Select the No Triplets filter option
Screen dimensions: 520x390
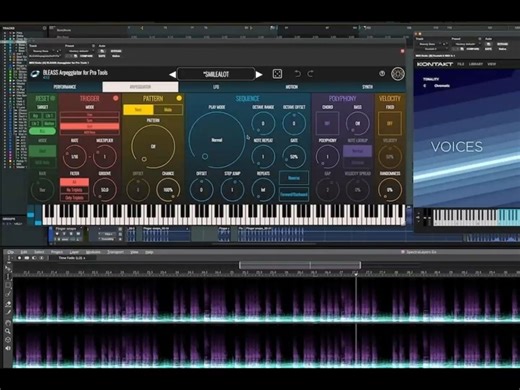74,190
